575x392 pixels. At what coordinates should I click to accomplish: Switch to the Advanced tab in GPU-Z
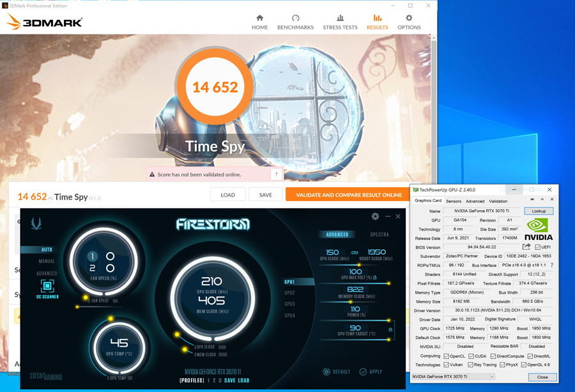(x=475, y=201)
